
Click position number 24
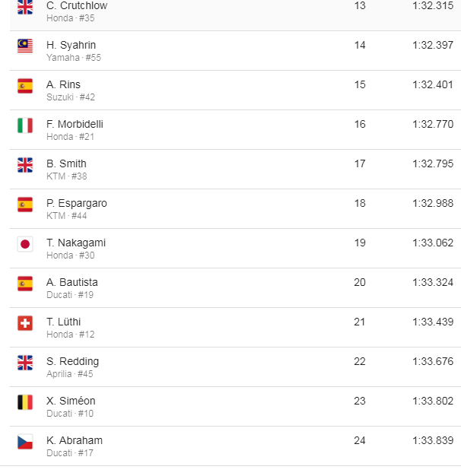[x=360, y=440]
